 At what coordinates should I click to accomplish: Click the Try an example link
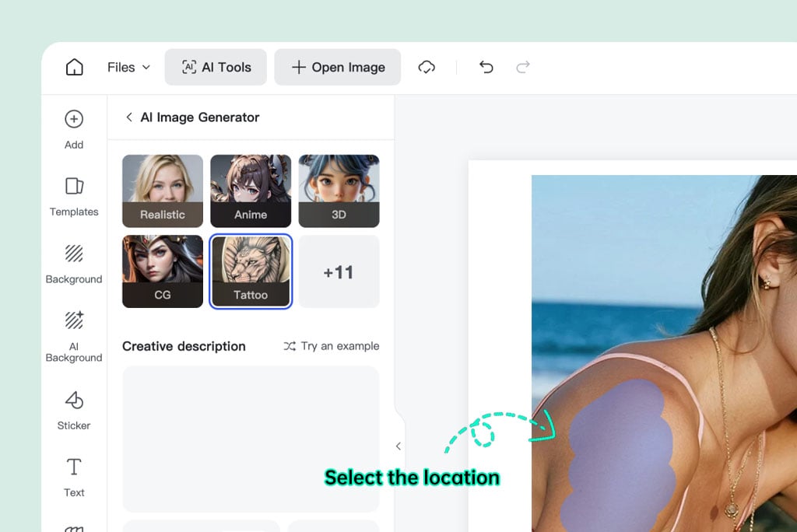click(332, 346)
